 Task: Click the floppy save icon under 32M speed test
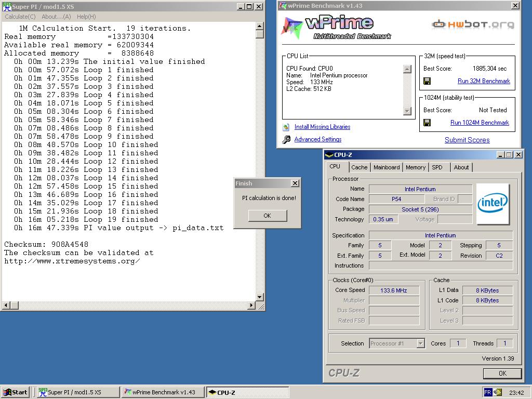click(x=427, y=81)
